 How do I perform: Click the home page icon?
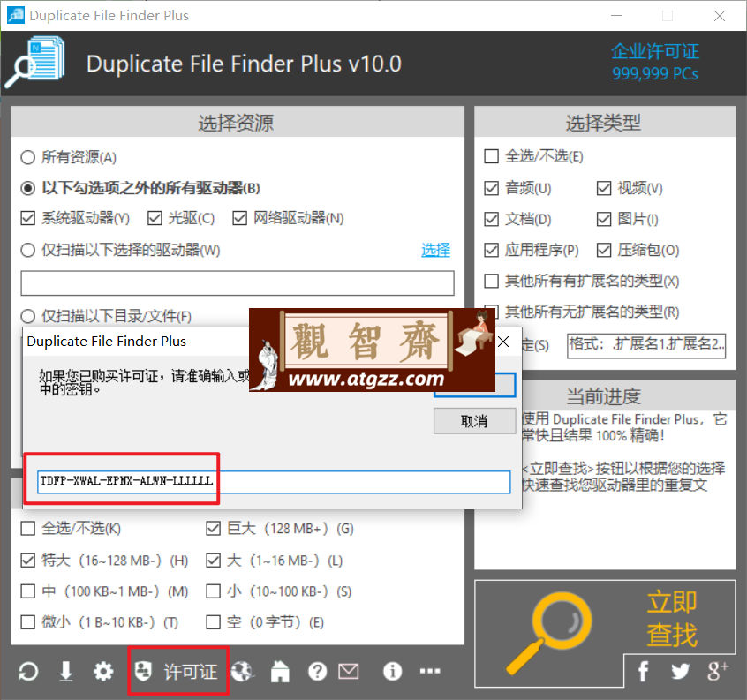[280, 672]
